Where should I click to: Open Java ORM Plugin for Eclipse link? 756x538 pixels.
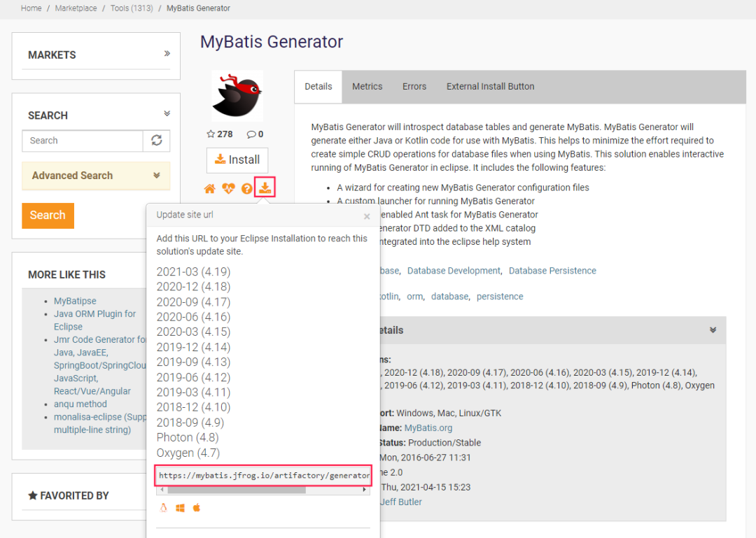point(95,320)
